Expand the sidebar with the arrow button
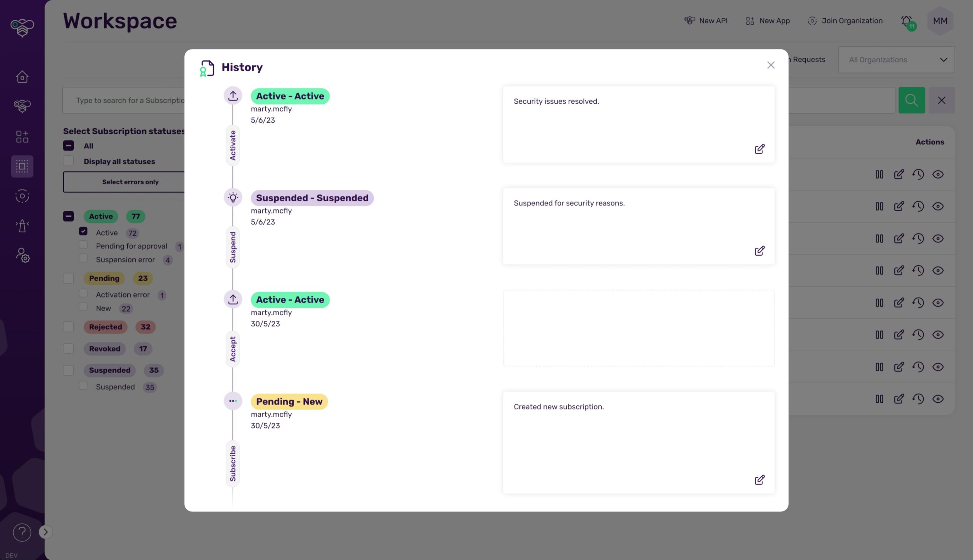 45,532
